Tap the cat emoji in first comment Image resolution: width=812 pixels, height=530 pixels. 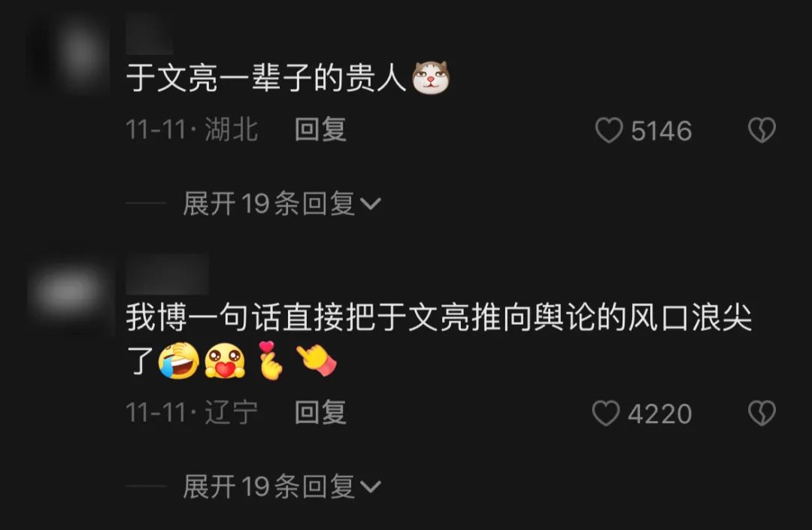point(430,77)
